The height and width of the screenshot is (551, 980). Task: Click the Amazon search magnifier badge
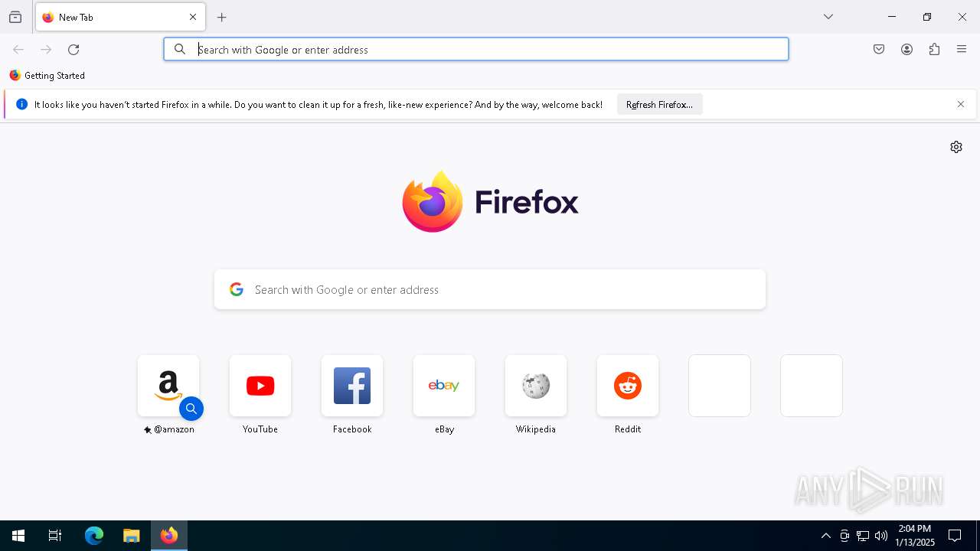(191, 409)
